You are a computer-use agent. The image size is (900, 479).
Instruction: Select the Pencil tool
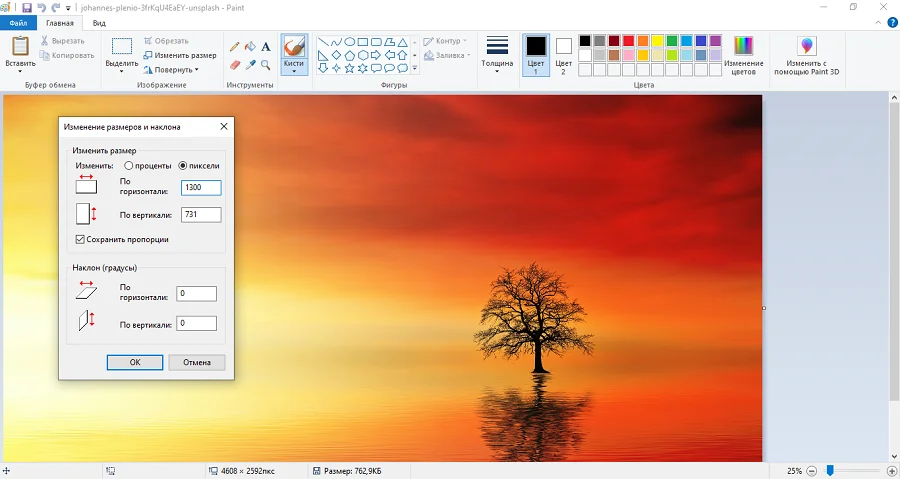click(x=235, y=46)
